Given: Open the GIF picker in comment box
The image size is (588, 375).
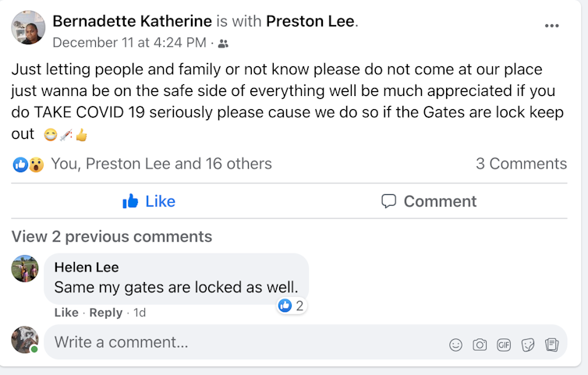Looking at the screenshot, I should 504,344.
